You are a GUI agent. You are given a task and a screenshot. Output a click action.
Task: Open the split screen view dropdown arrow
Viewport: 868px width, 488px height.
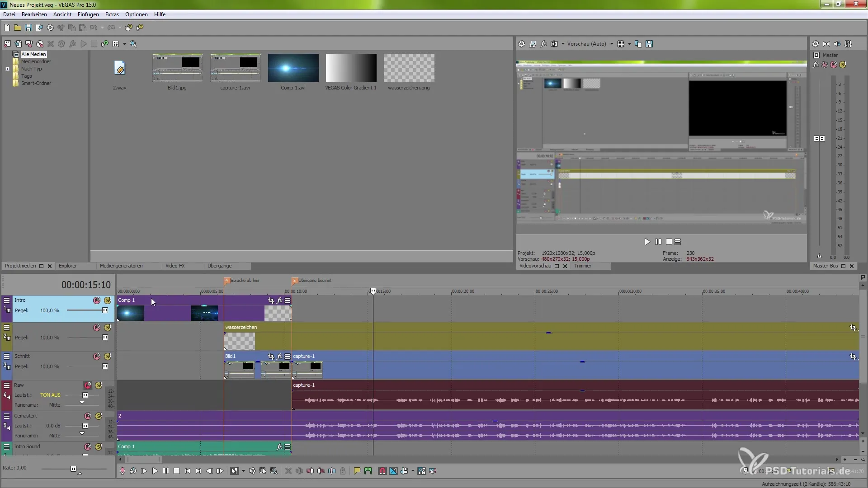(563, 44)
